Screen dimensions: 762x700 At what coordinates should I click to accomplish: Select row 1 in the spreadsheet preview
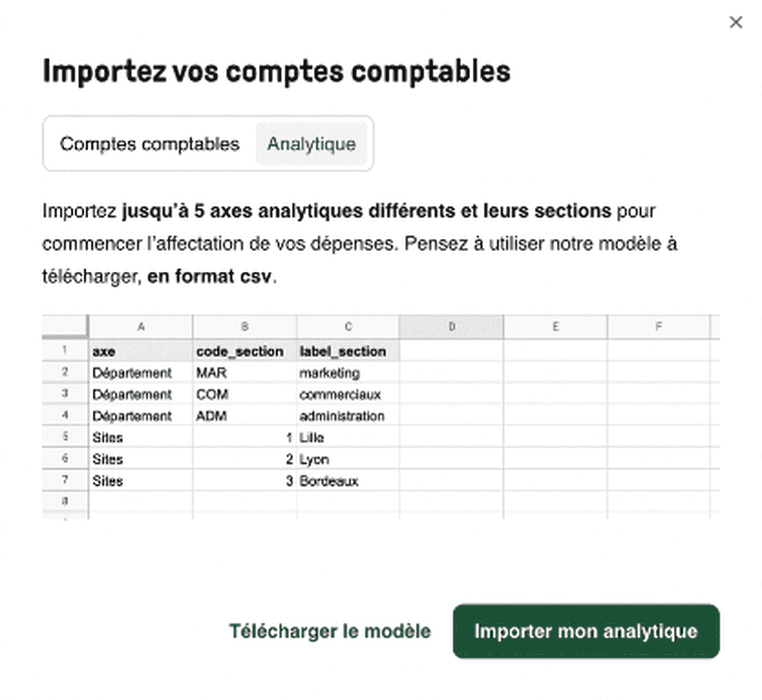[65, 351]
